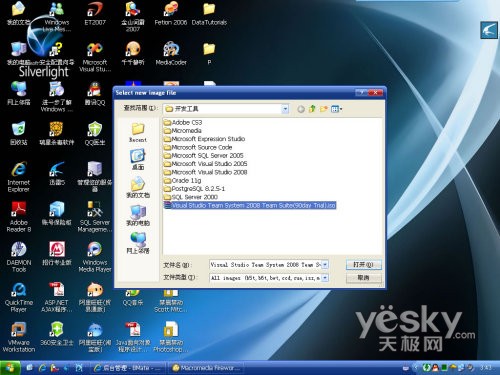Click the My Computer shortcut in dialog sidebar
The width and height of the screenshot is (500, 375).
point(138,215)
